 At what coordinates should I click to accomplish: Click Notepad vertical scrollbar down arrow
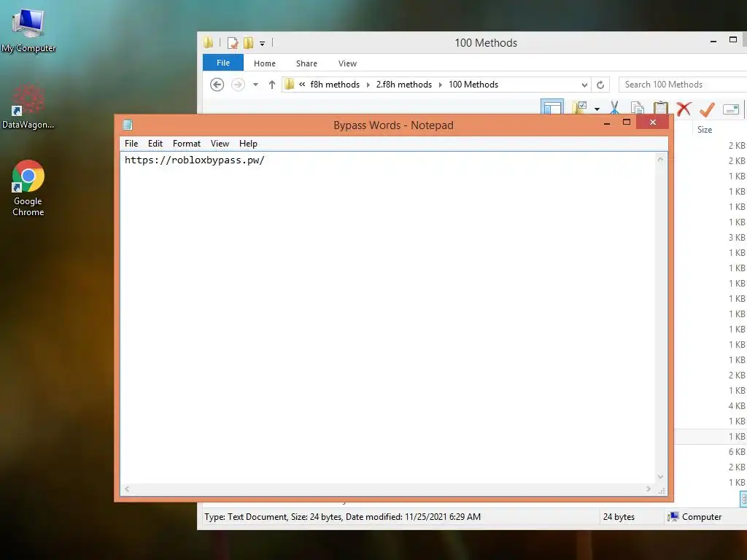click(660, 477)
